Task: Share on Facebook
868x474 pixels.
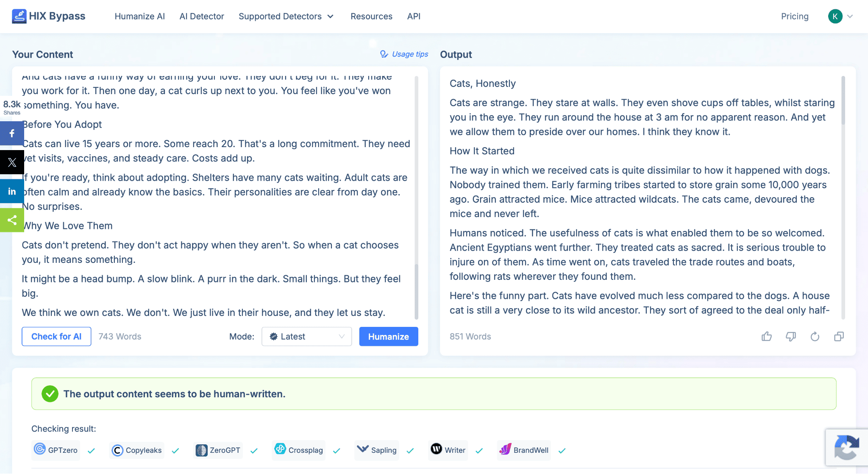Action: point(12,133)
